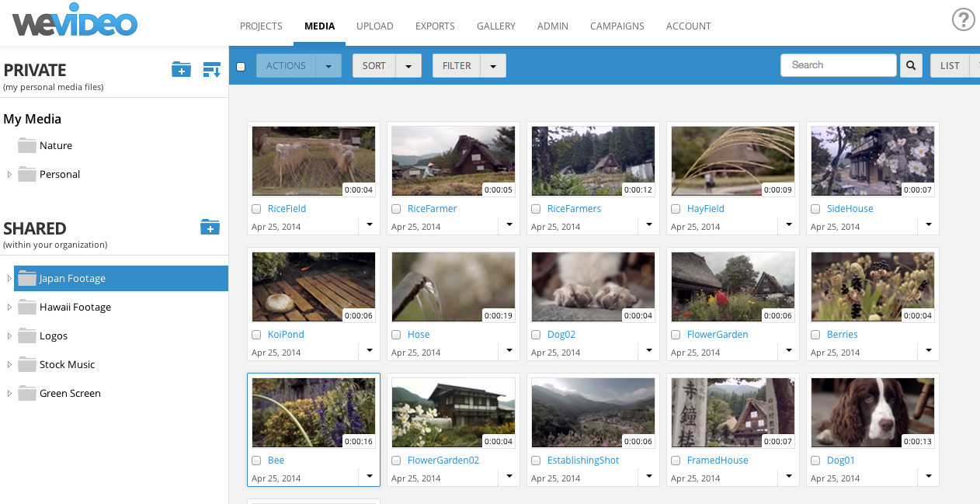Click the Search input field
The width and height of the screenshot is (980, 504).
838,65
